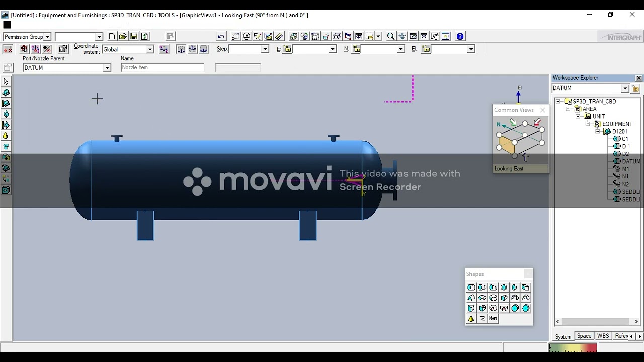Switch to the WBS tab

[603, 336]
